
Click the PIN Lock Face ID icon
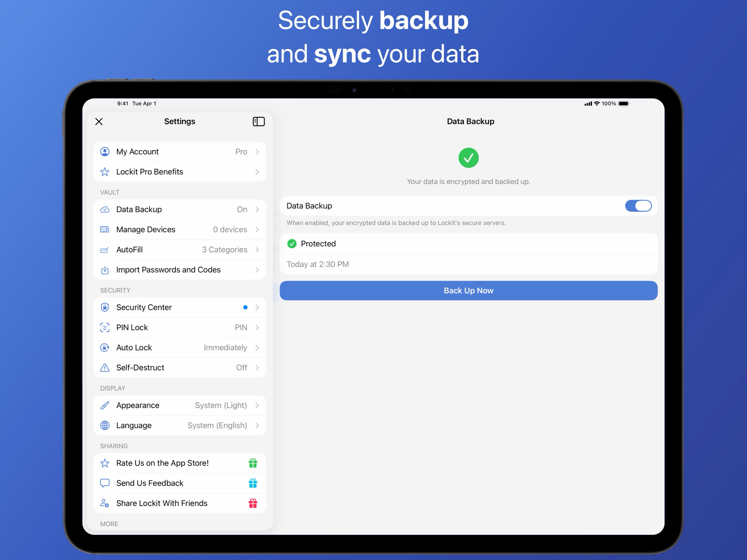coord(105,327)
